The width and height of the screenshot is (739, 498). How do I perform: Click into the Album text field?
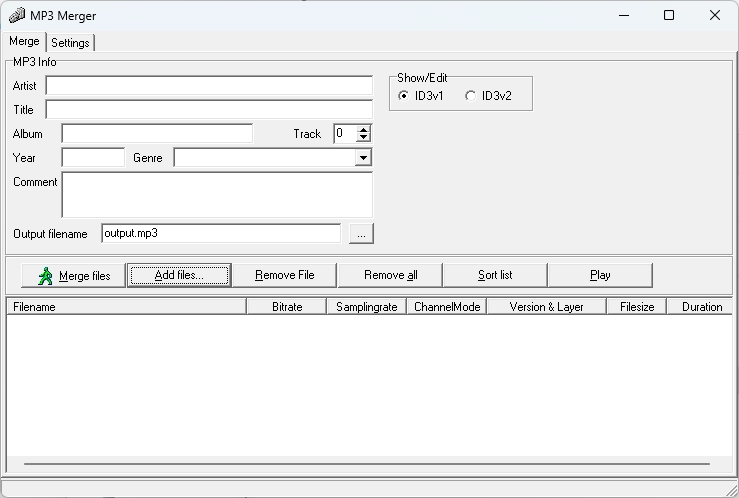157,134
